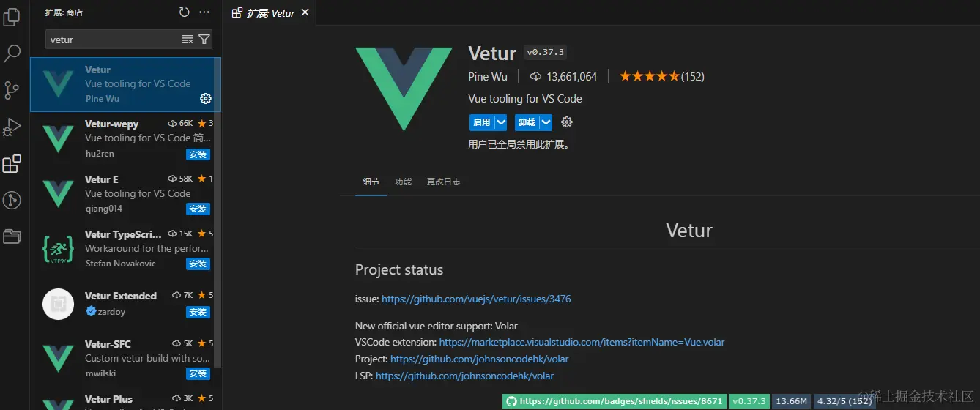Refresh the extensions marketplace list
Image resolution: width=980 pixels, height=410 pixels.
pos(184,12)
